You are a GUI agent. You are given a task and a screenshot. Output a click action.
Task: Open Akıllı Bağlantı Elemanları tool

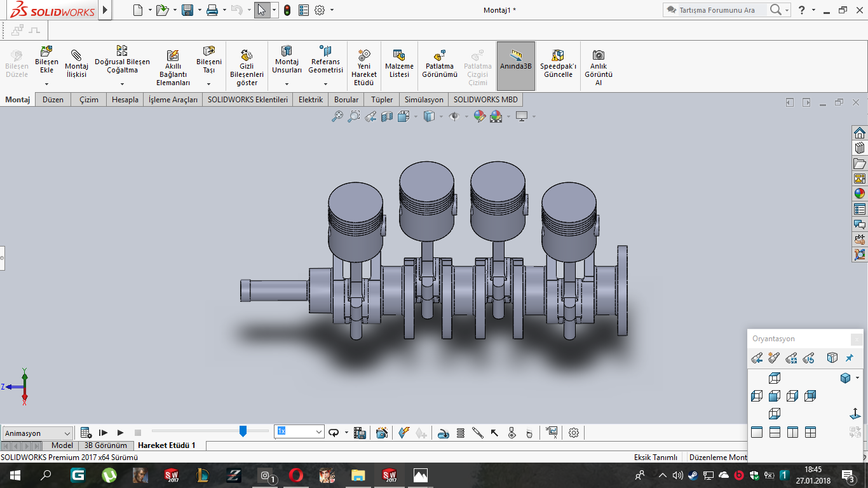(x=173, y=55)
